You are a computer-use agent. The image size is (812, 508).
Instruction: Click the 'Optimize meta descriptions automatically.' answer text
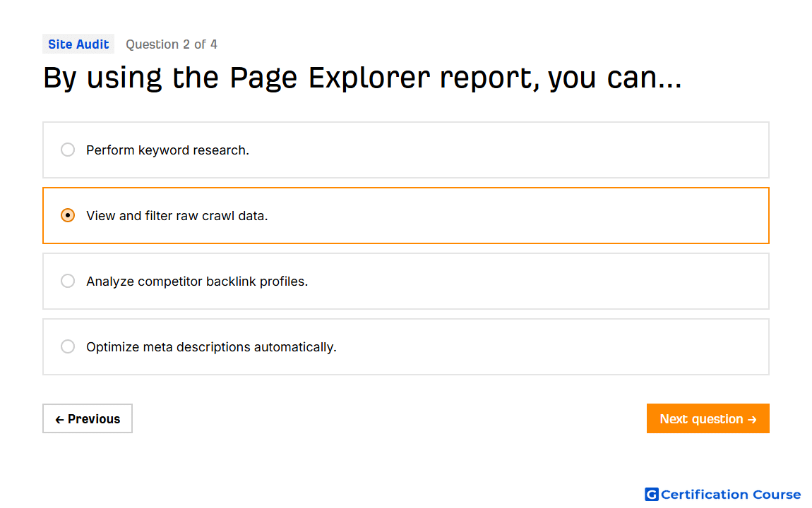211,347
